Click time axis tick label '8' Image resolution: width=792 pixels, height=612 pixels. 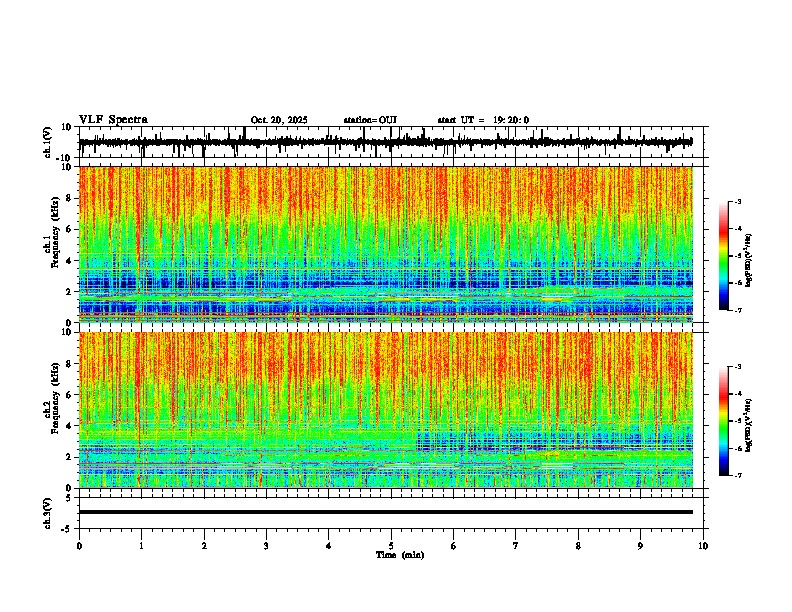pyautogui.click(x=578, y=546)
